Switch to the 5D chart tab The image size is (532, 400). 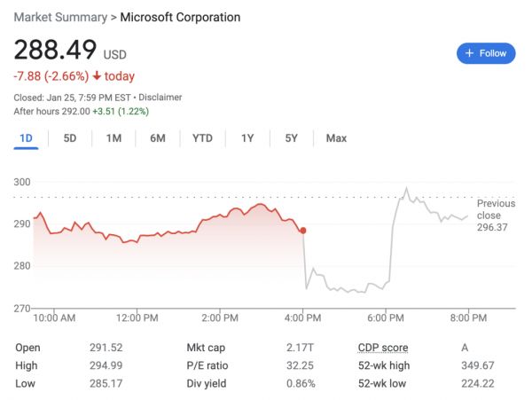pyautogui.click(x=70, y=138)
